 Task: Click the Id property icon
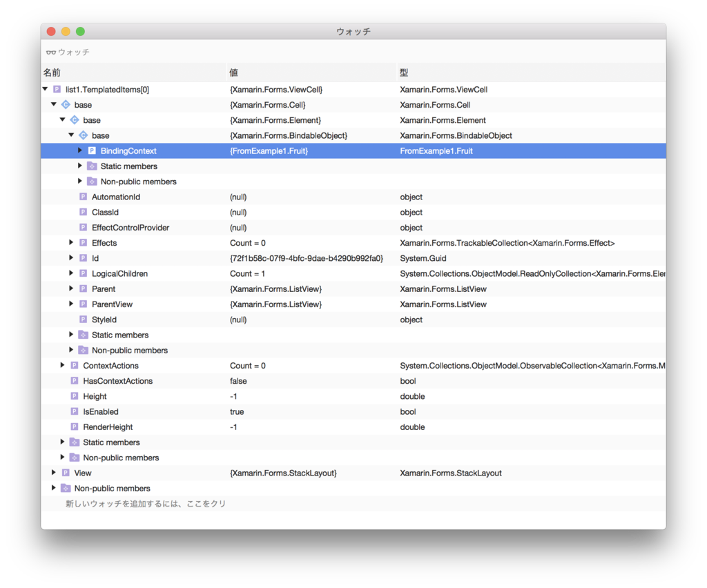coord(83,257)
